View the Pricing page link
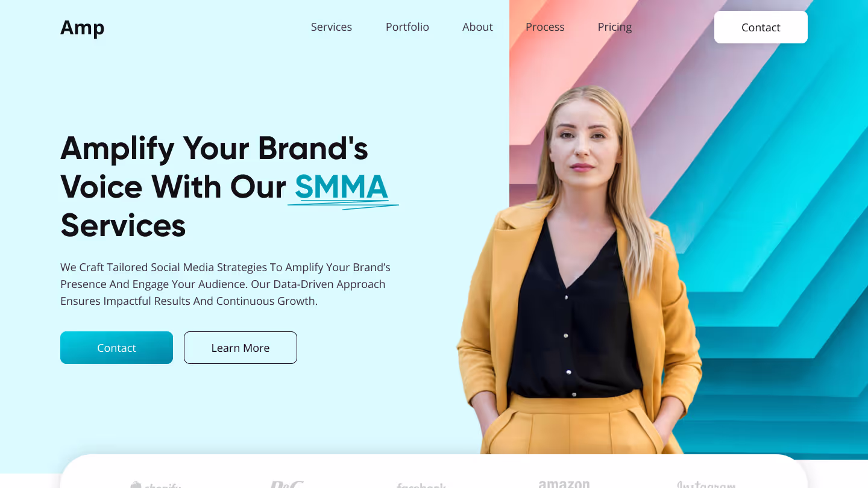Viewport: 868px width, 488px height. (x=615, y=27)
